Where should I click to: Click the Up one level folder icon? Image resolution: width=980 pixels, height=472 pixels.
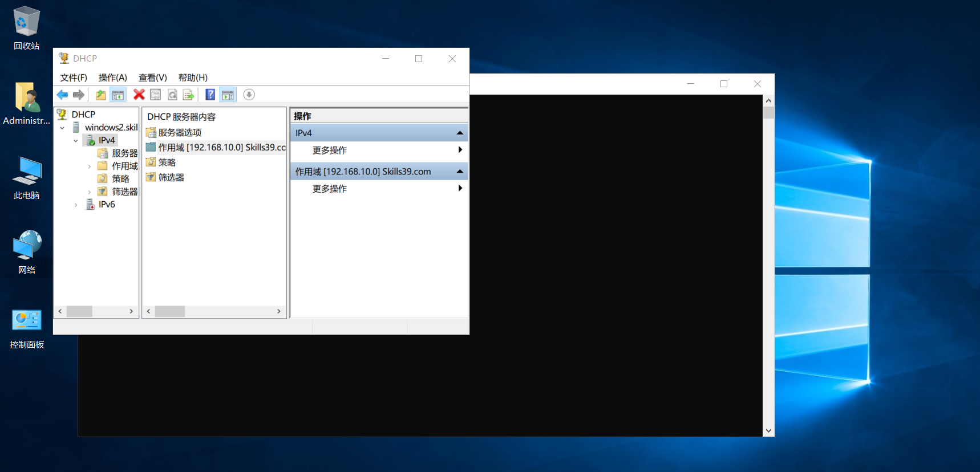coord(100,95)
